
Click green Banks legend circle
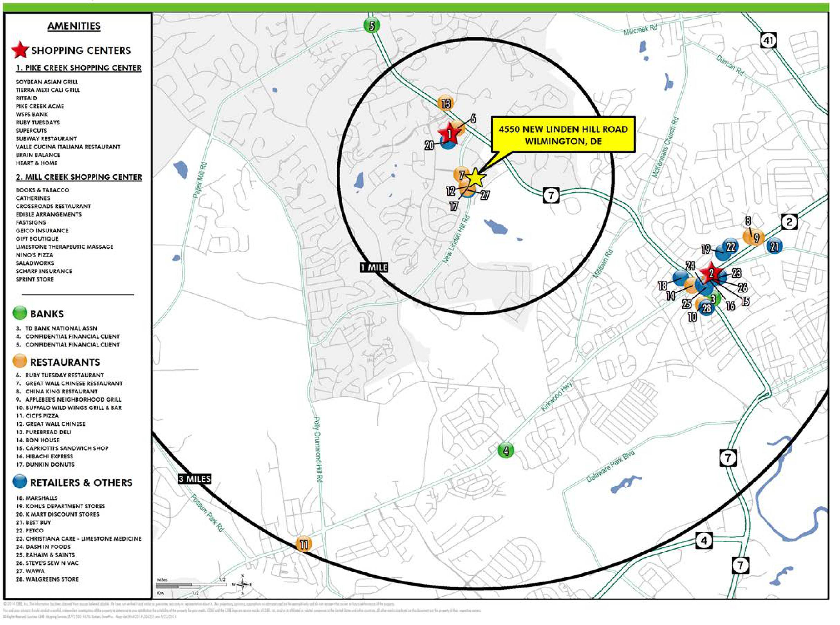coord(20,313)
